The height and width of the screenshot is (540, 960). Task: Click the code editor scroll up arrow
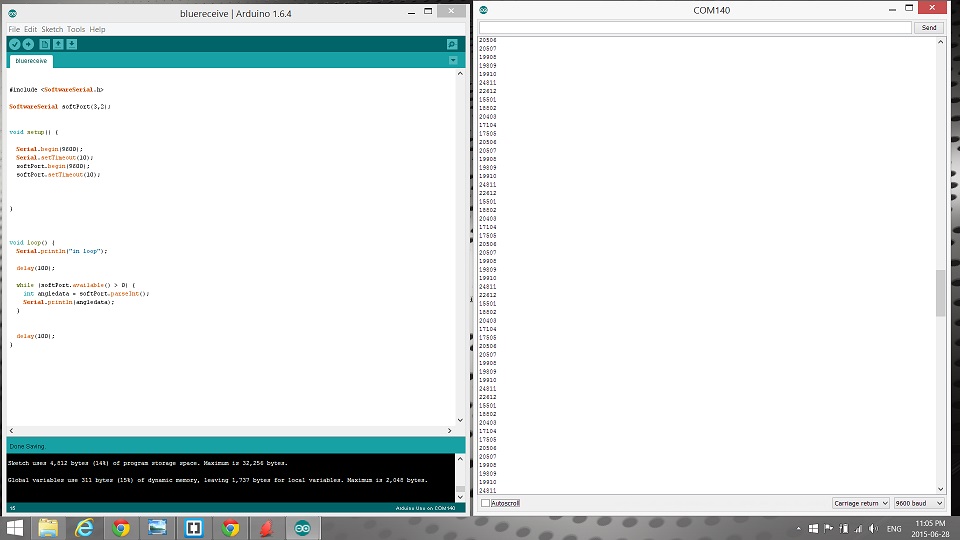(460, 73)
